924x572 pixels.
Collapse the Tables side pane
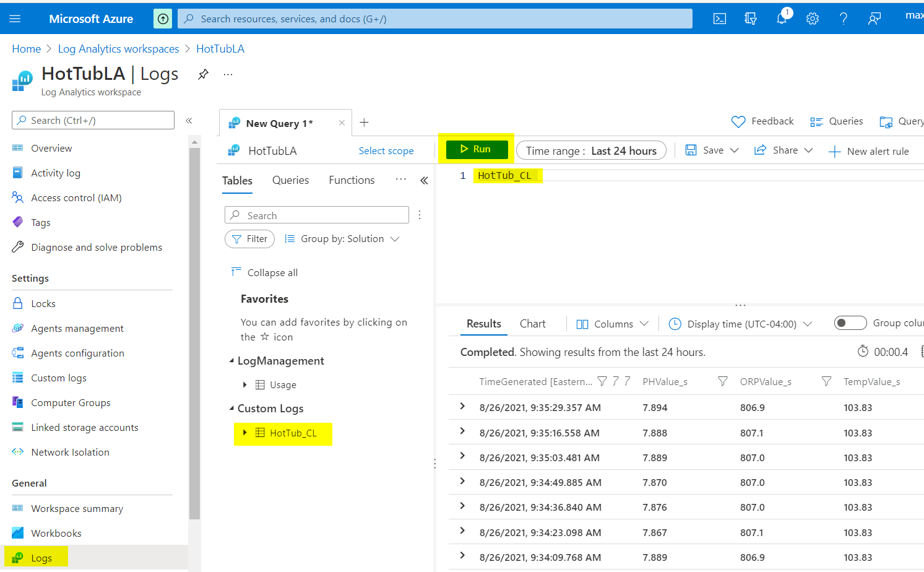tap(424, 181)
